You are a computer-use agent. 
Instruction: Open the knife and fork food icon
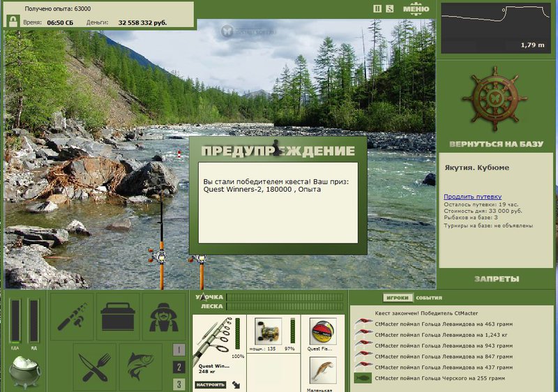tap(95, 367)
